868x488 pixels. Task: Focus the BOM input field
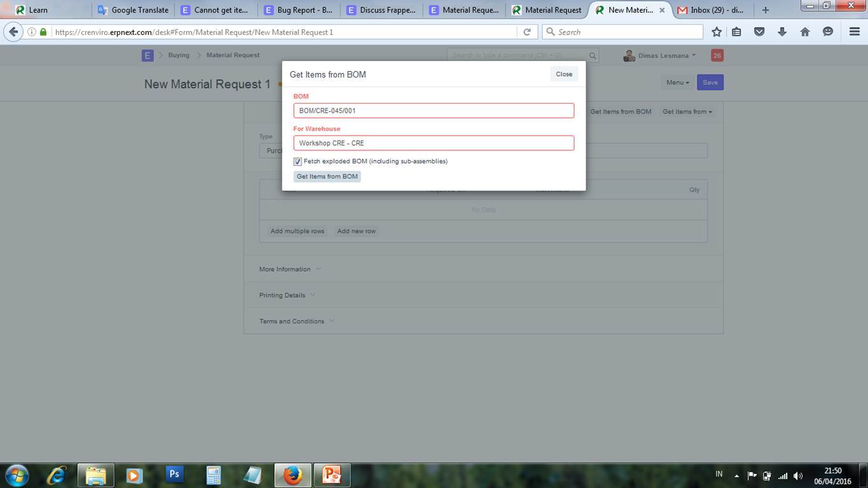433,111
